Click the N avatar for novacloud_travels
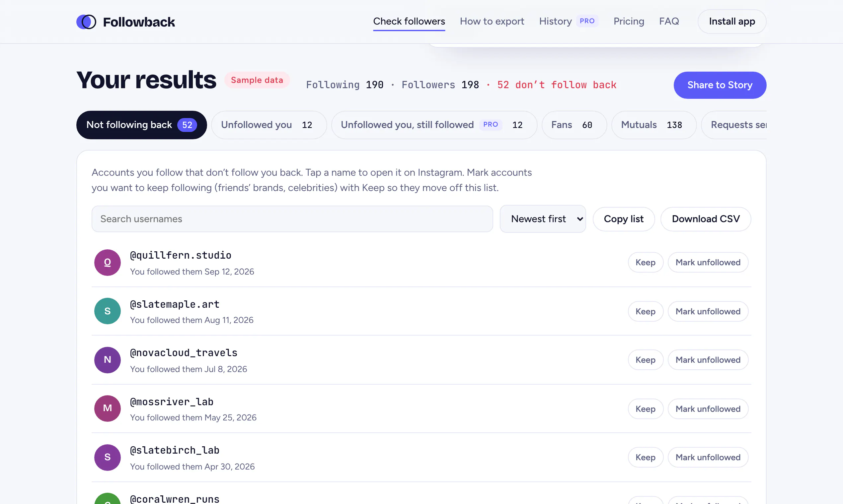This screenshot has height=504, width=843. [108, 360]
